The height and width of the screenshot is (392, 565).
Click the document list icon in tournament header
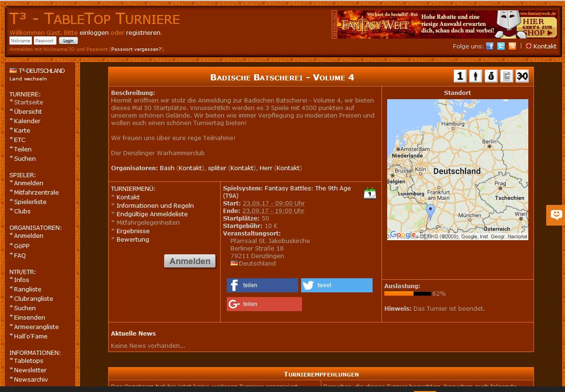tap(507, 76)
